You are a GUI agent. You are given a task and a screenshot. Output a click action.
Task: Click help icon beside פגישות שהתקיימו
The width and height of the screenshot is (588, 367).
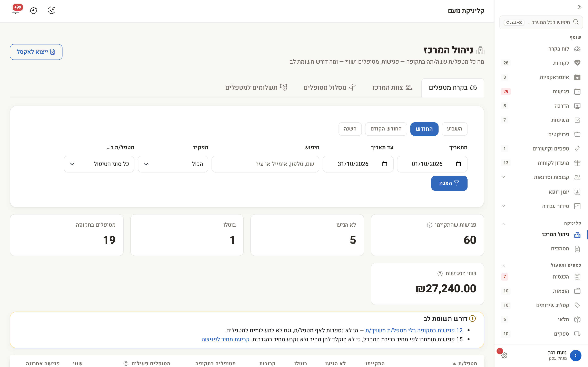[x=429, y=225]
